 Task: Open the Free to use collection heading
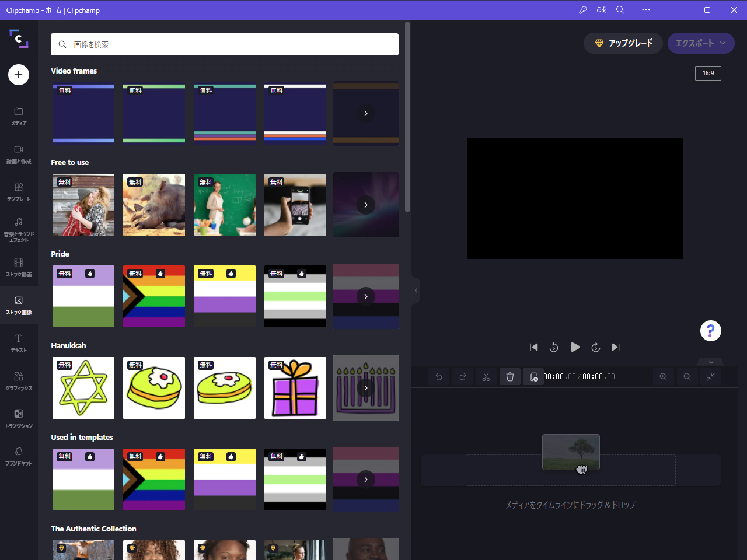[x=70, y=162]
